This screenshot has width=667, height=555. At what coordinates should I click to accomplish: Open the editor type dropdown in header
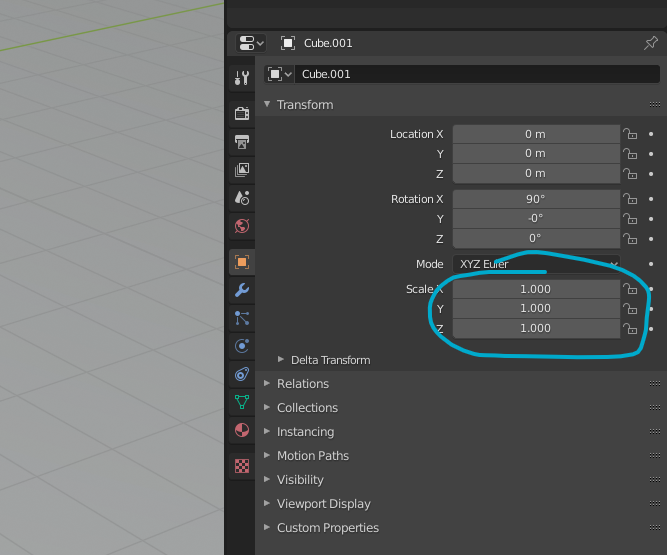click(x=250, y=43)
